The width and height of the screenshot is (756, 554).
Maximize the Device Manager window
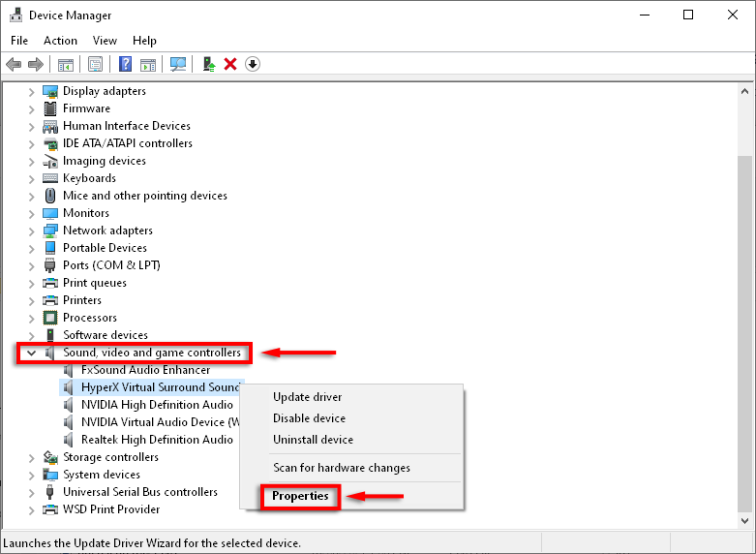[688, 15]
